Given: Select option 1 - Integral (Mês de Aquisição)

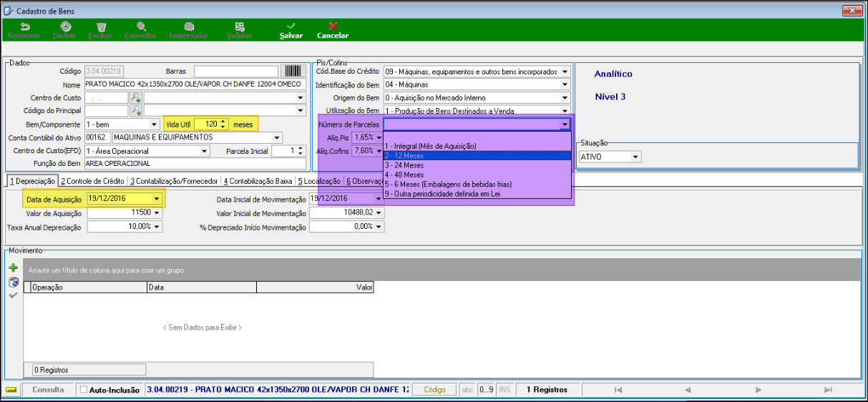Looking at the screenshot, I should [x=477, y=146].
